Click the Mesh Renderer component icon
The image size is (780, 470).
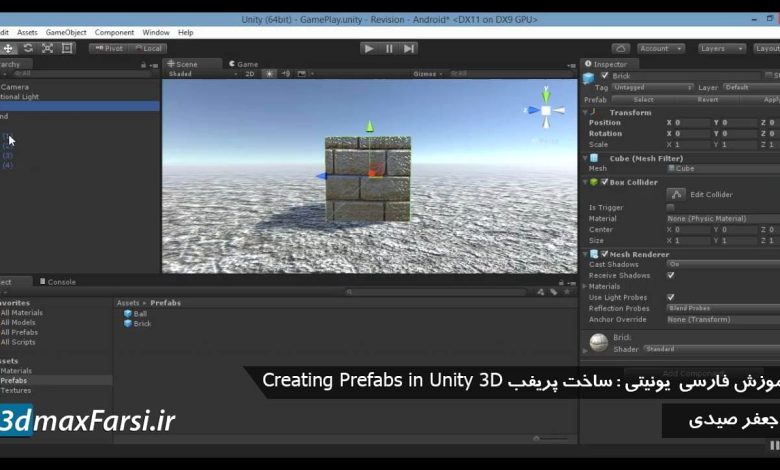(594, 254)
